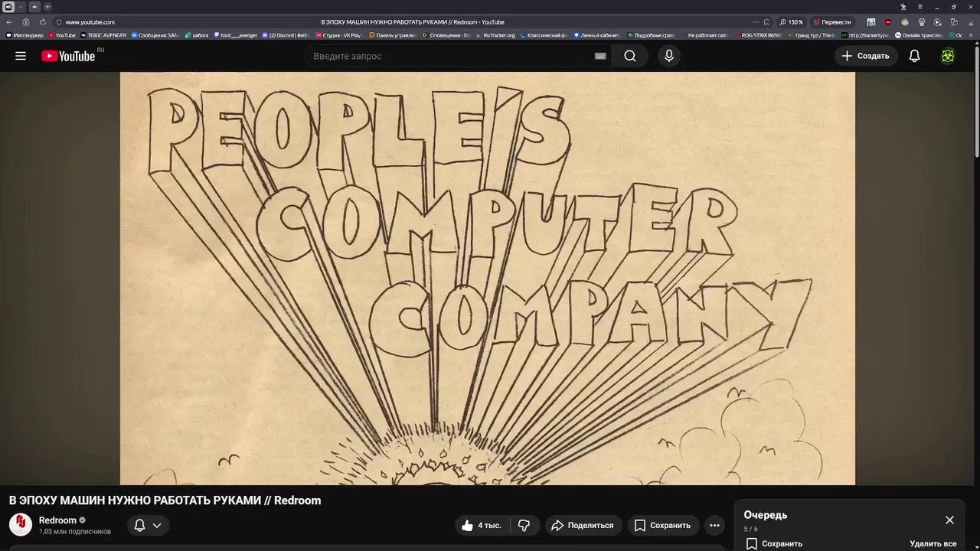This screenshot has width=980, height=551.
Task: Open the RuTracker.org bookmark
Action: click(495, 35)
